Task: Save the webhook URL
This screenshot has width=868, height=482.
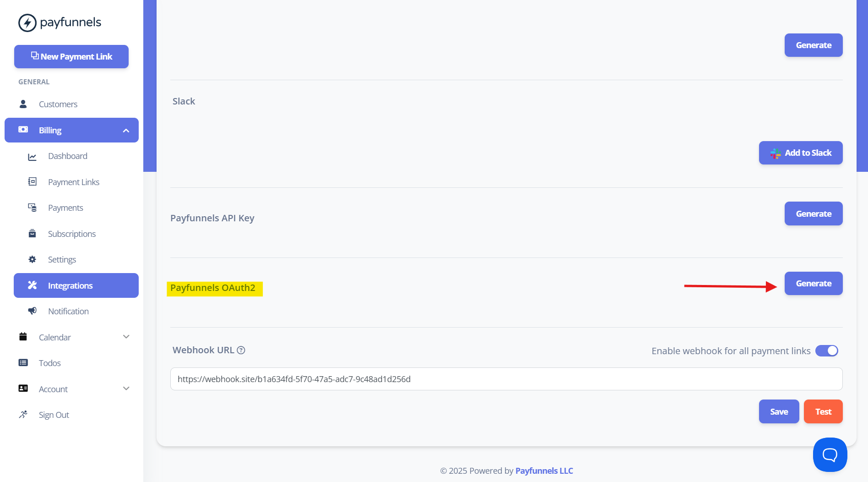Action: click(779, 411)
